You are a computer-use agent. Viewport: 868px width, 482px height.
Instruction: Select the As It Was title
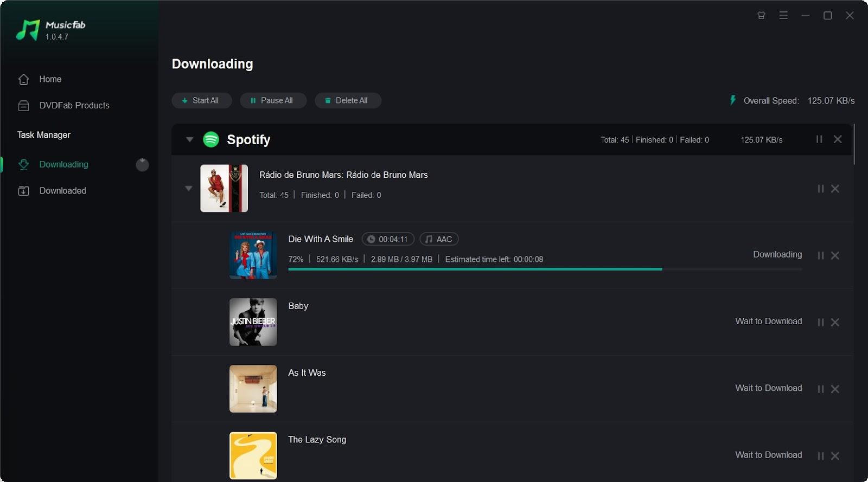(x=307, y=372)
